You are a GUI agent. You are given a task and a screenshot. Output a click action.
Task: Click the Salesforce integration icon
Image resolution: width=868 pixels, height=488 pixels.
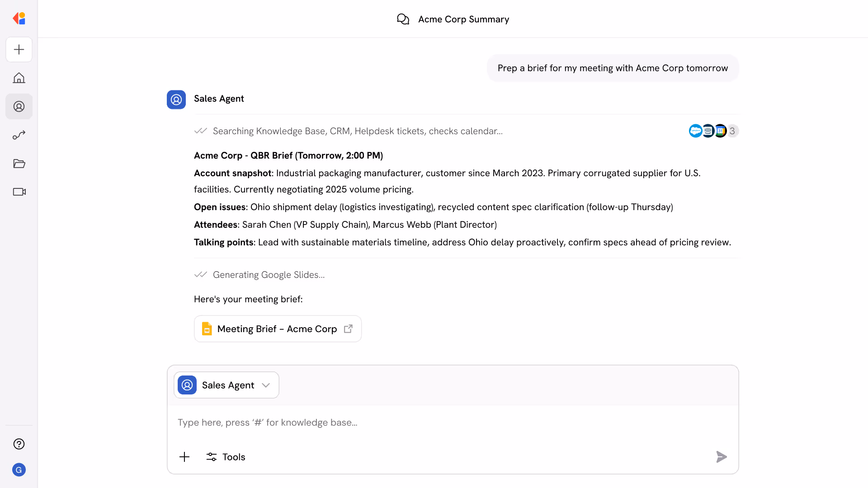[x=695, y=131]
